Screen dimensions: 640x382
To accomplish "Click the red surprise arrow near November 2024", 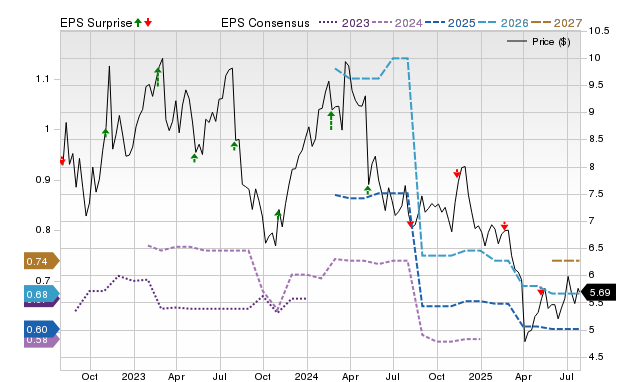I will [457, 173].
